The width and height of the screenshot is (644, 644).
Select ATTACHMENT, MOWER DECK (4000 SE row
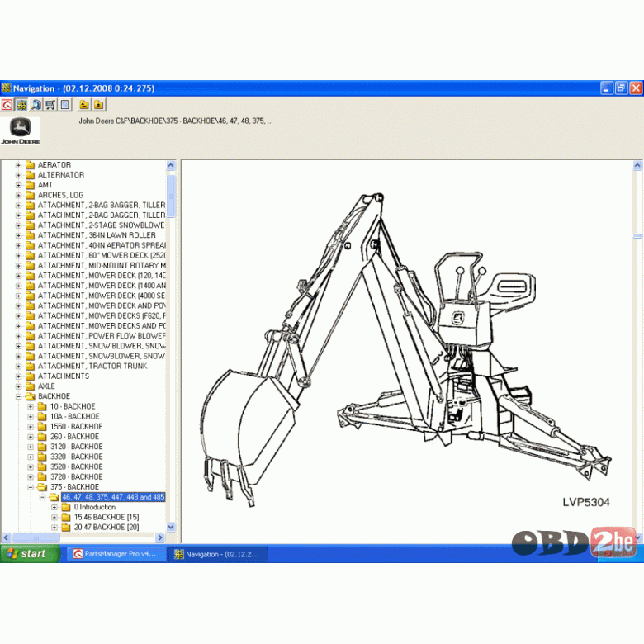pos(102,296)
